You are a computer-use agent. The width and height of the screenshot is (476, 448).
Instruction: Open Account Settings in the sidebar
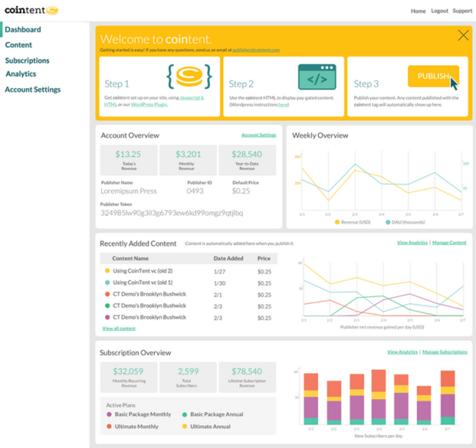pyautogui.click(x=32, y=90)
